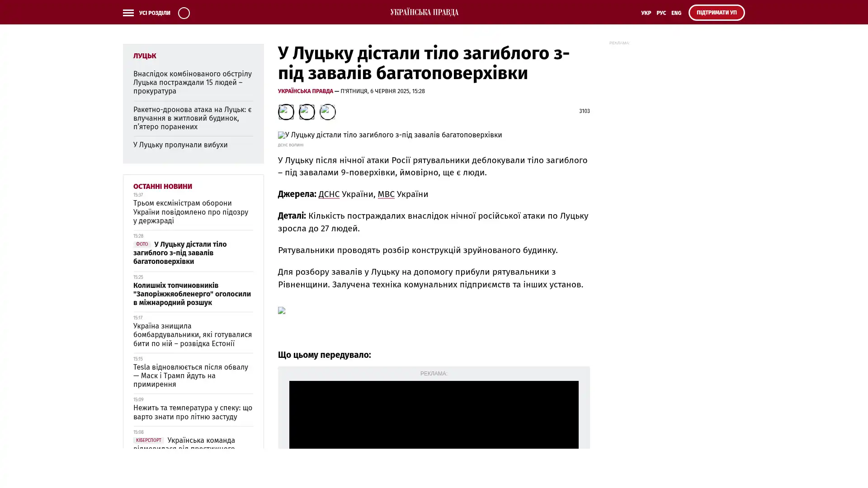This screenshot has width=868, height=488.
Task: Click the third circular share icon
Action: [327, 112]
